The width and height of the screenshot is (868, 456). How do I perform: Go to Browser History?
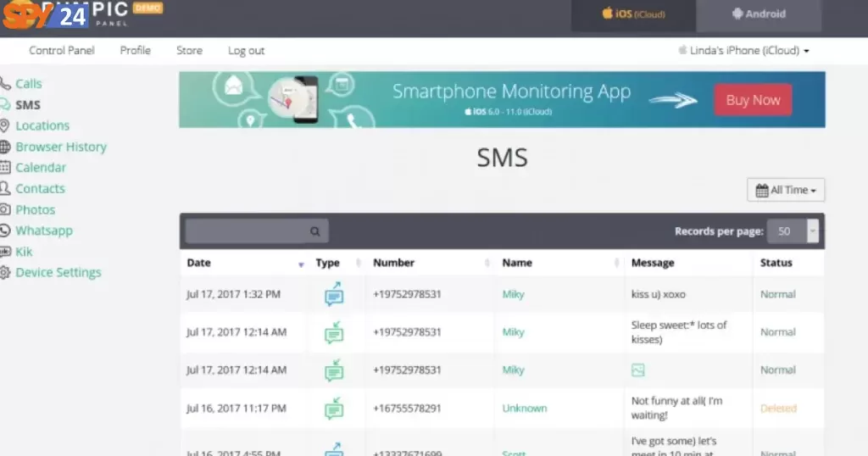click(x=61, y=147)
